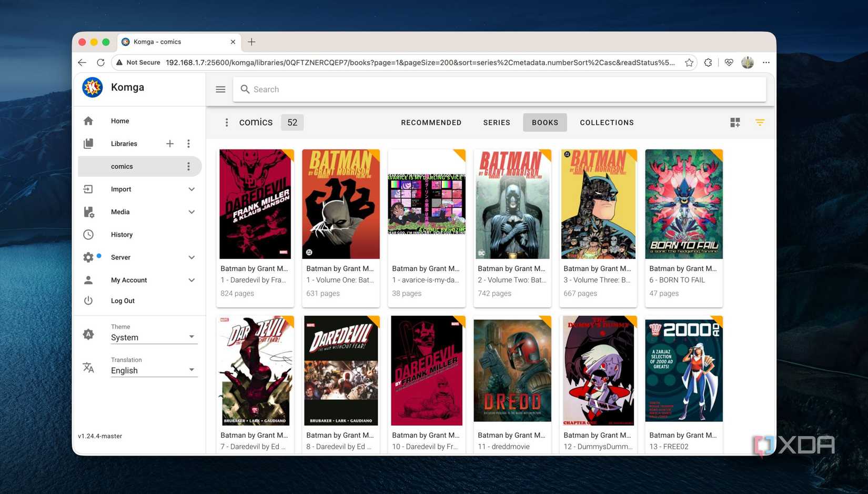Click book title '1 - Volume One: Bat...'
This screenshot has width=868, height=494.
coord(340,280)
